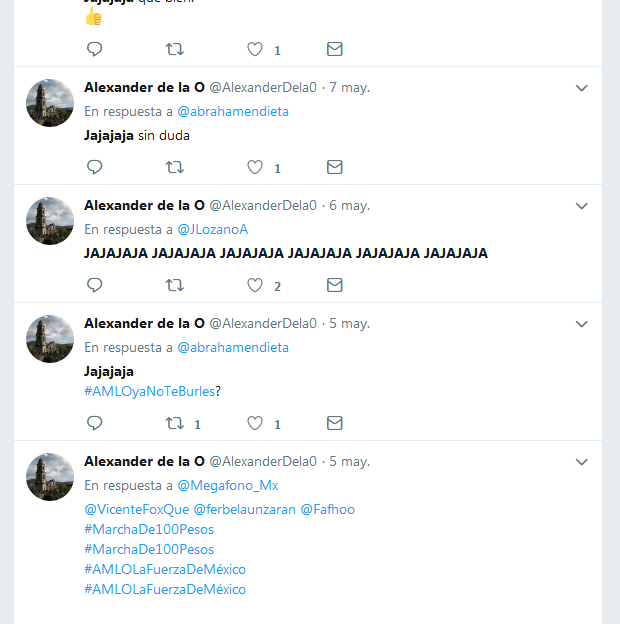Open more options on the 6 may. tweet

582,206
